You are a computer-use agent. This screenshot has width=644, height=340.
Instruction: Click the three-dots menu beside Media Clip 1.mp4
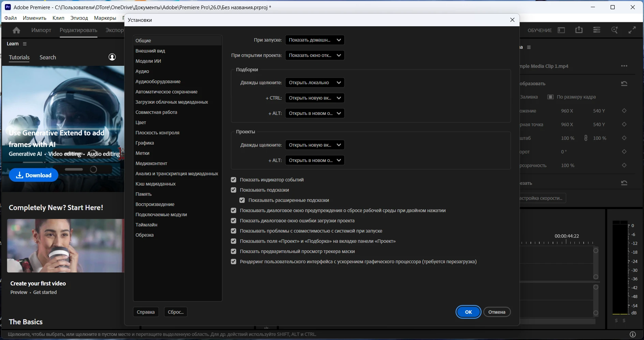pyautogui.click(x=624, y=66)
